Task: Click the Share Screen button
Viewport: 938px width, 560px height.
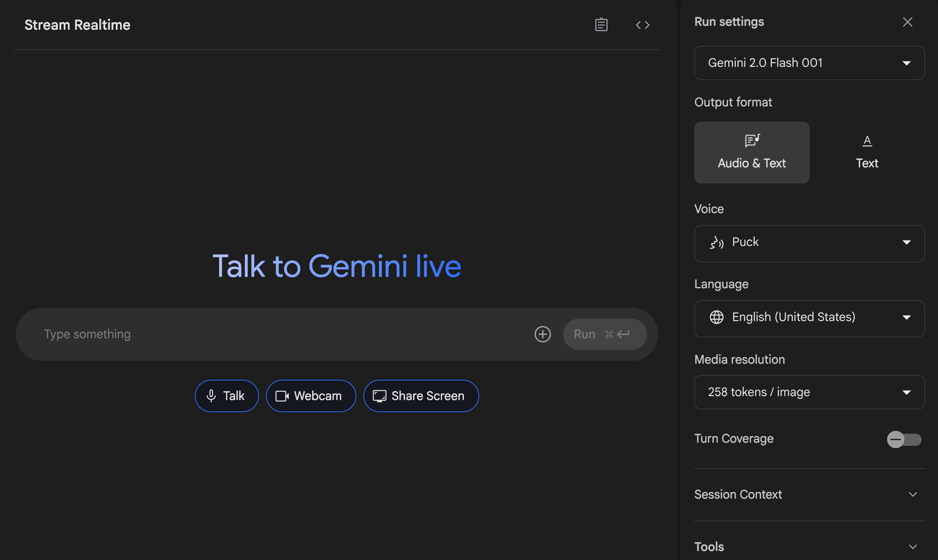Action: coord(421,396)
